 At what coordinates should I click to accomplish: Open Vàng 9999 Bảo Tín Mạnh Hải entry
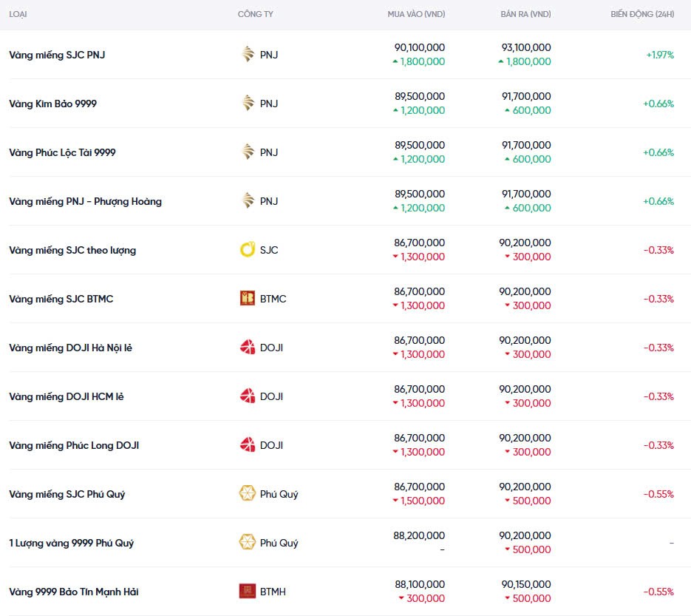pos(74,592)
